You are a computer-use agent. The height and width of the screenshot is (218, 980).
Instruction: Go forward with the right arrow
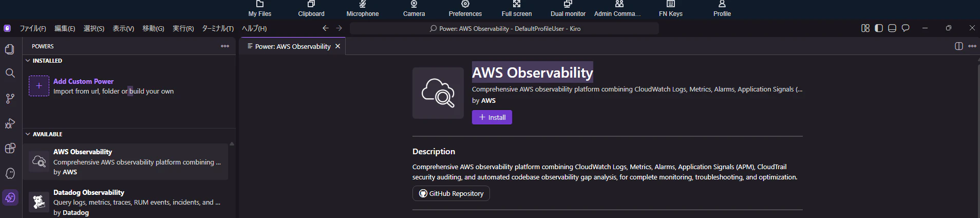coord(339,28)
